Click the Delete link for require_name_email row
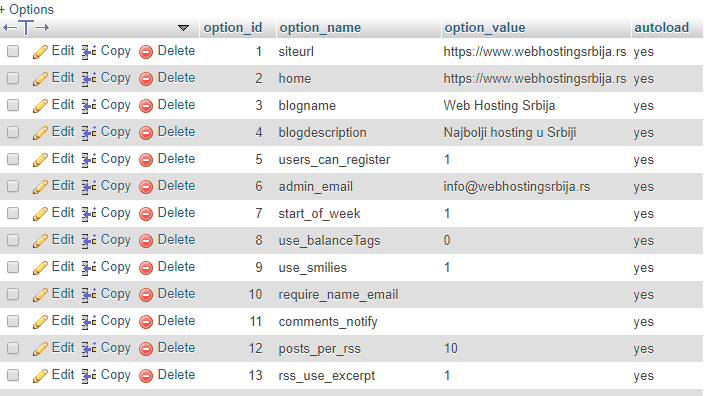Viewport: 714px width, 396px height. click(x=176, y=294)
